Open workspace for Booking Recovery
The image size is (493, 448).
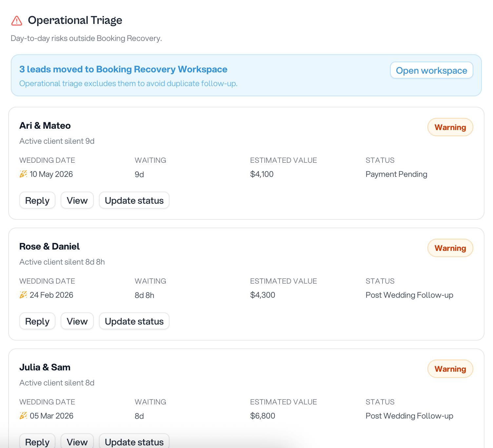[431, 70]
